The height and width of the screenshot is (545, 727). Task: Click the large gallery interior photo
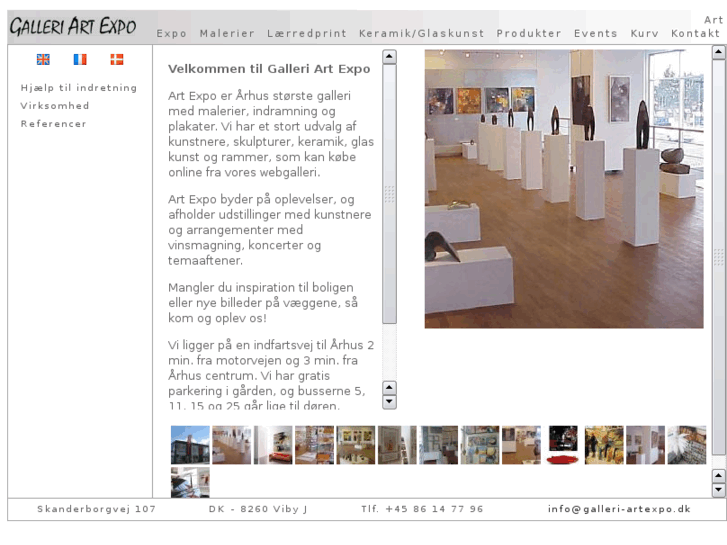(564, 189)
